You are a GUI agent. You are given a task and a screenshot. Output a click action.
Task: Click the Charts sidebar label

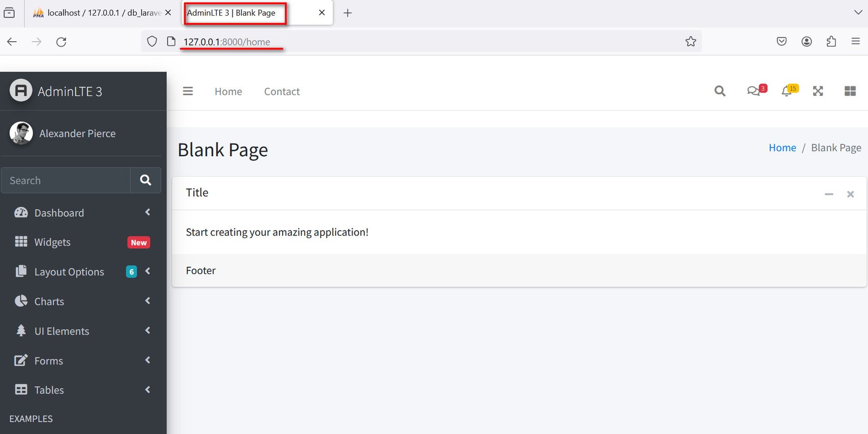click(x=49, y=301)
